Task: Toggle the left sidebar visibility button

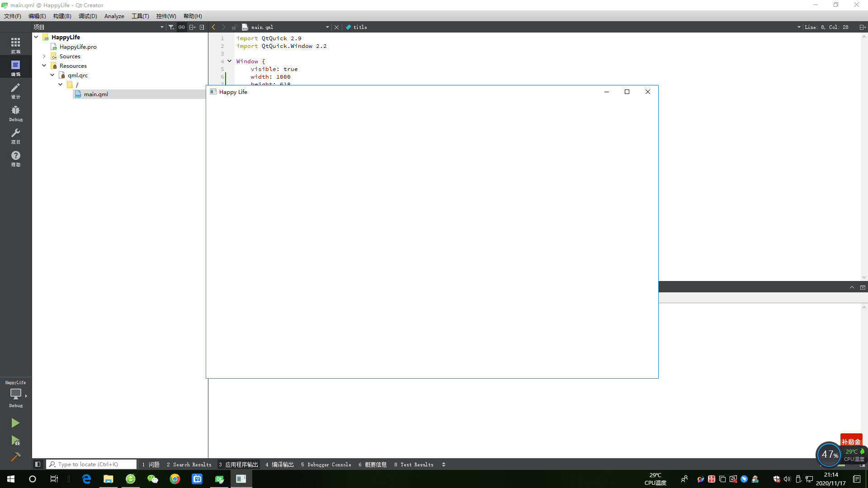Action: tap(38, 464)
